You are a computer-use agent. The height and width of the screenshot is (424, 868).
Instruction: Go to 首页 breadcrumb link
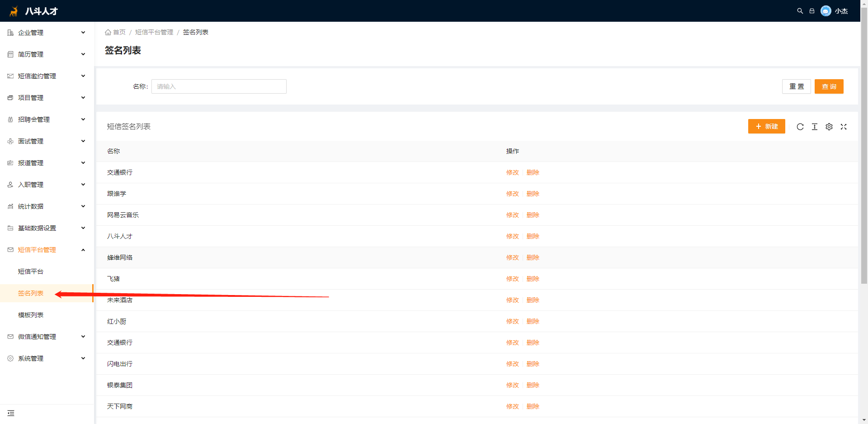point(119,32)
